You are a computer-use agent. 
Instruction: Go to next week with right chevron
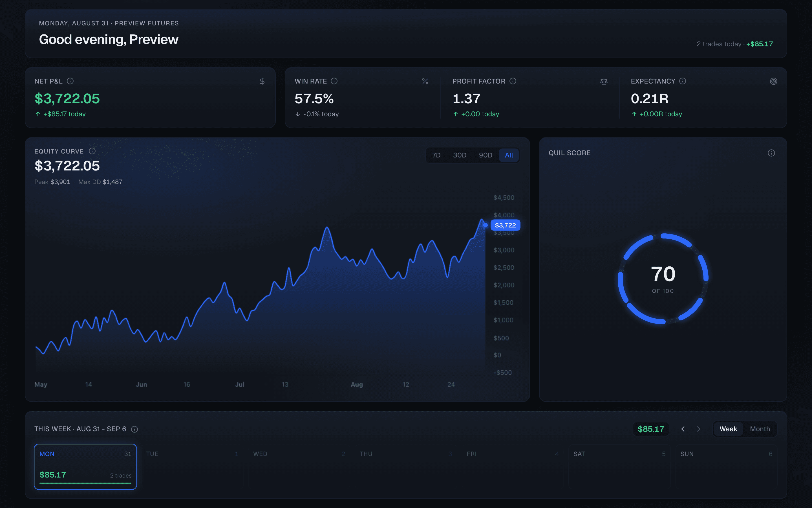[x=699, y=429]
